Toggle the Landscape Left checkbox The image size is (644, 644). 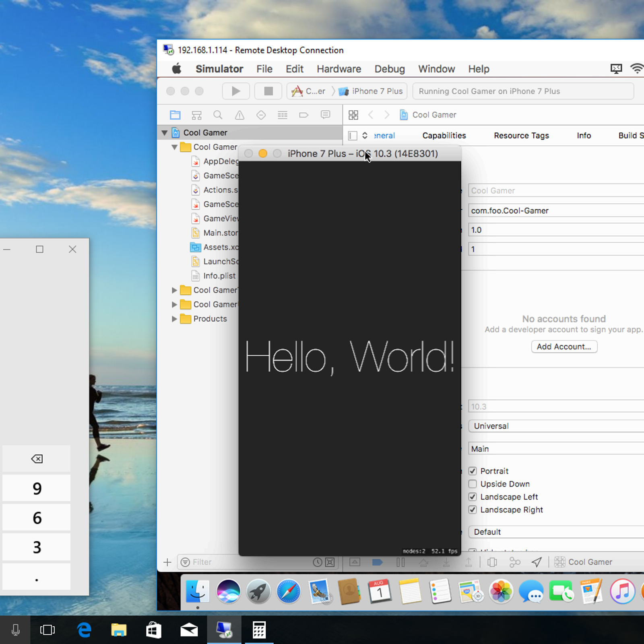tap(473, 497)
